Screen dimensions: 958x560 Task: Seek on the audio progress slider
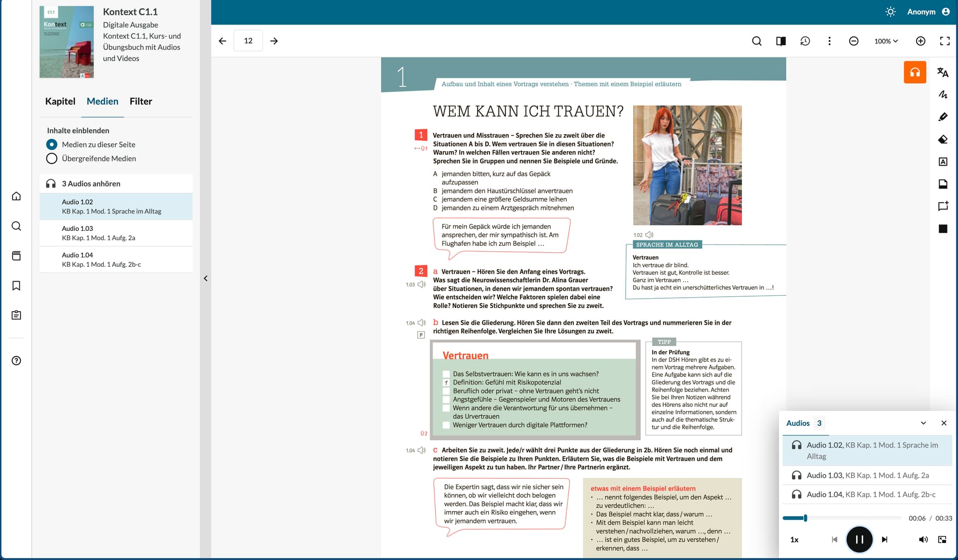coord(842,518)
